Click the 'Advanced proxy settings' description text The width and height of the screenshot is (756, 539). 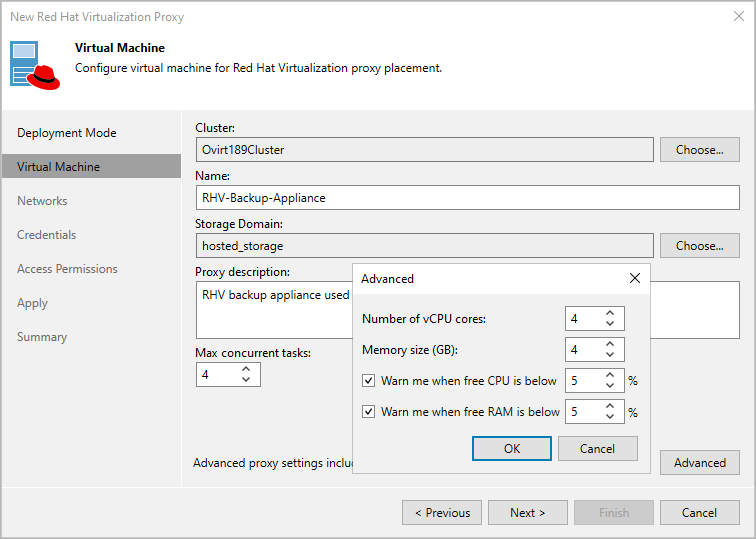coord(273,463)
